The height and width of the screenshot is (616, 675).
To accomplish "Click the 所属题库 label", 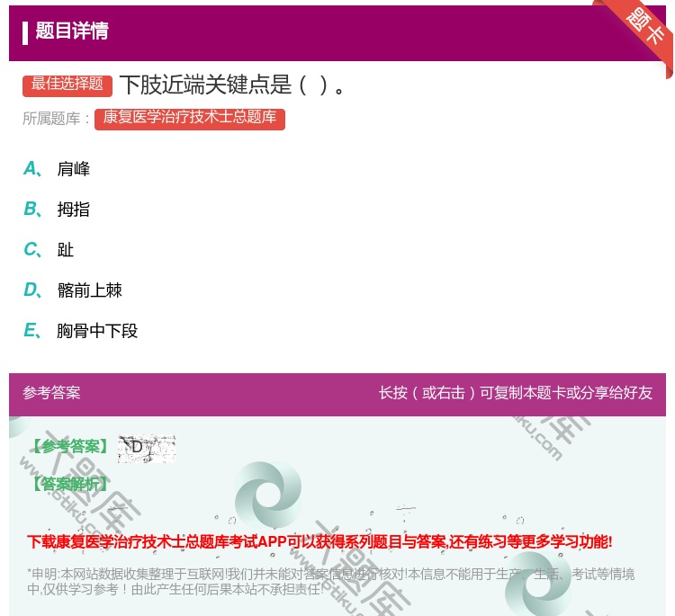I will pos(56,119).
